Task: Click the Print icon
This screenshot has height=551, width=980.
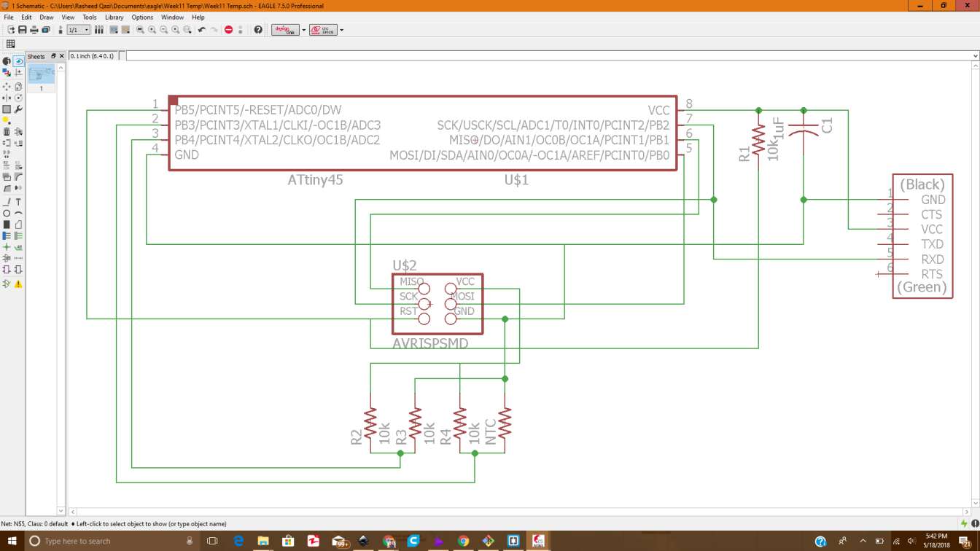Action: [34, 30]
